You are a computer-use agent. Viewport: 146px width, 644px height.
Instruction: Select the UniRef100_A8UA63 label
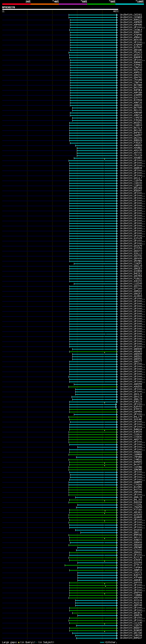point(131,352)
